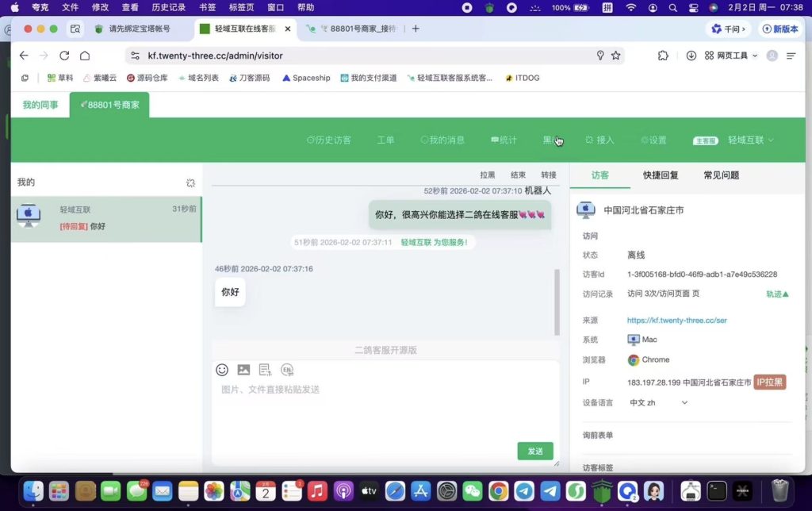812x511 pixels.
Task: Click the EN translation icon in the chat toolbar
Action: [287, 370]
